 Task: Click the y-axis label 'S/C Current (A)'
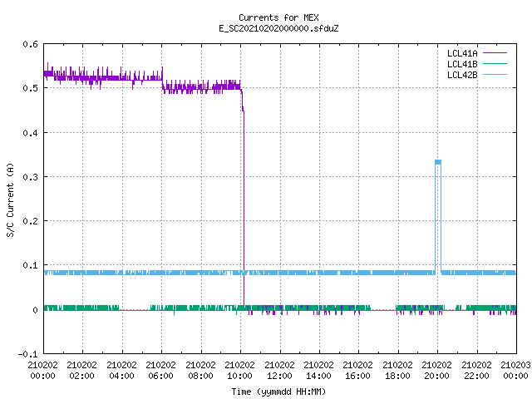tap(10, 199)
